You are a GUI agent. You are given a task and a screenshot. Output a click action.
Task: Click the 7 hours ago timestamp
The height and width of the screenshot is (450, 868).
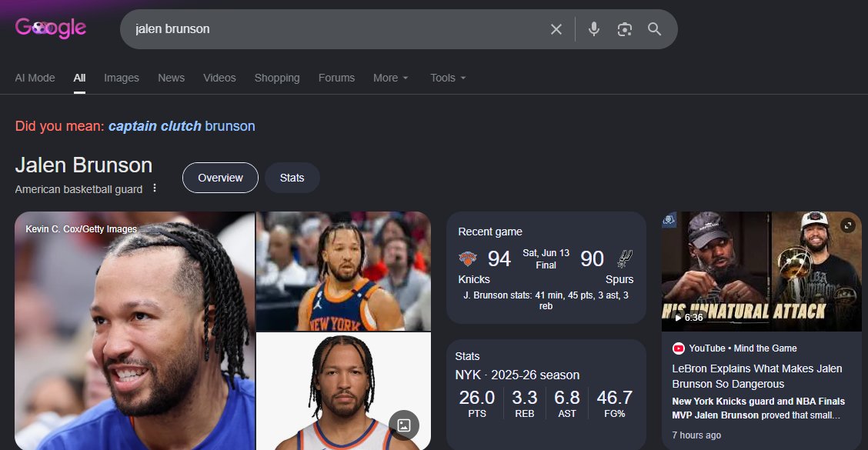pos(696,435)
